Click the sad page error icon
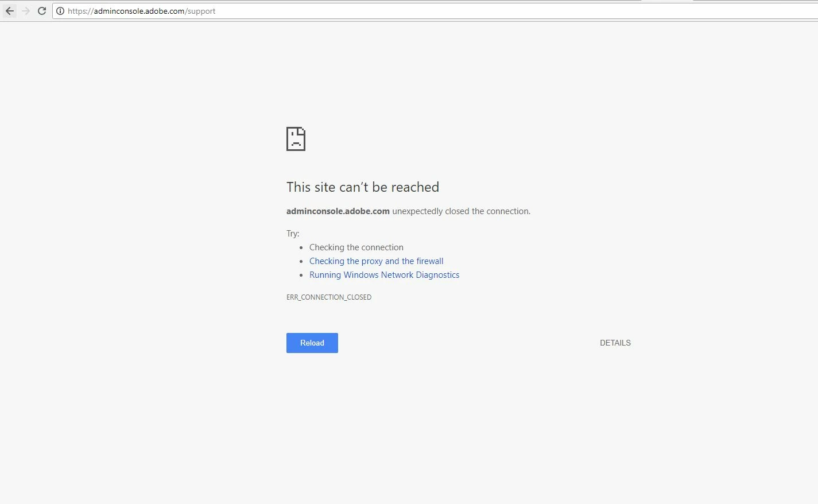Image resolution: width=818 pixels, height=504 pixels. coord(296,139)
